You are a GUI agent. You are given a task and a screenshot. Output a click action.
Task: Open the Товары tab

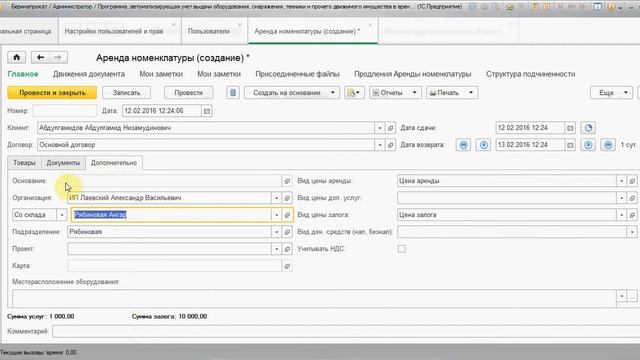pos(24,162)
